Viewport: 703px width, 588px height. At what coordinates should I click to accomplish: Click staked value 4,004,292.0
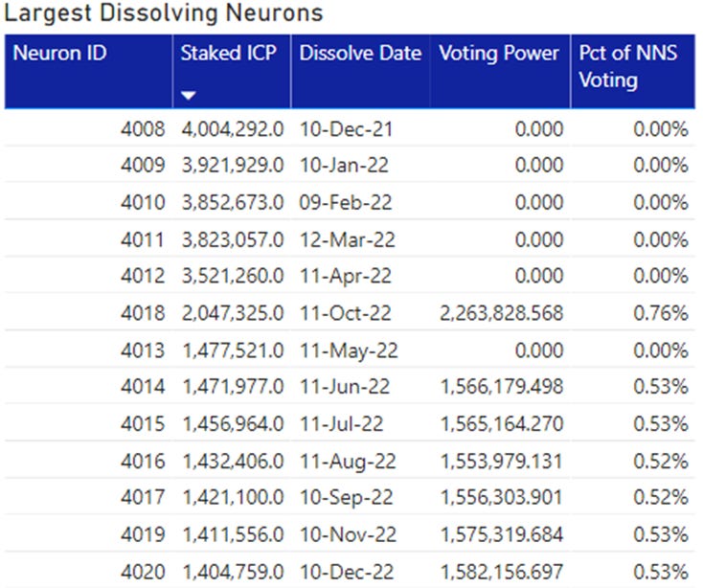(x=233, y=129)
